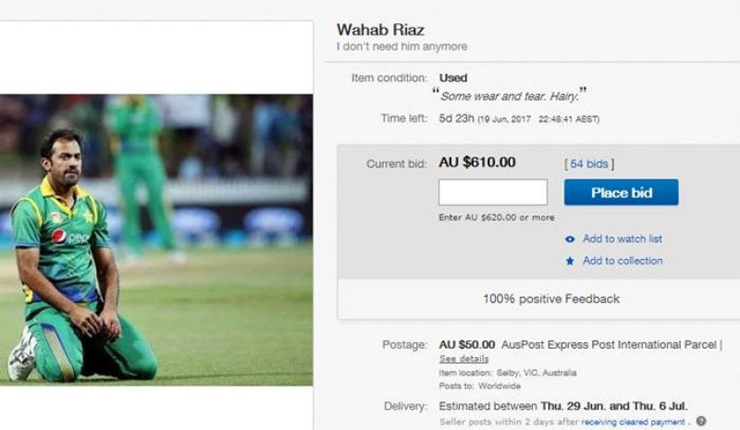This screenshot has height=430, width=740.
Task: Click the eye icon beside the watch list link
Action: pos(570,239)
